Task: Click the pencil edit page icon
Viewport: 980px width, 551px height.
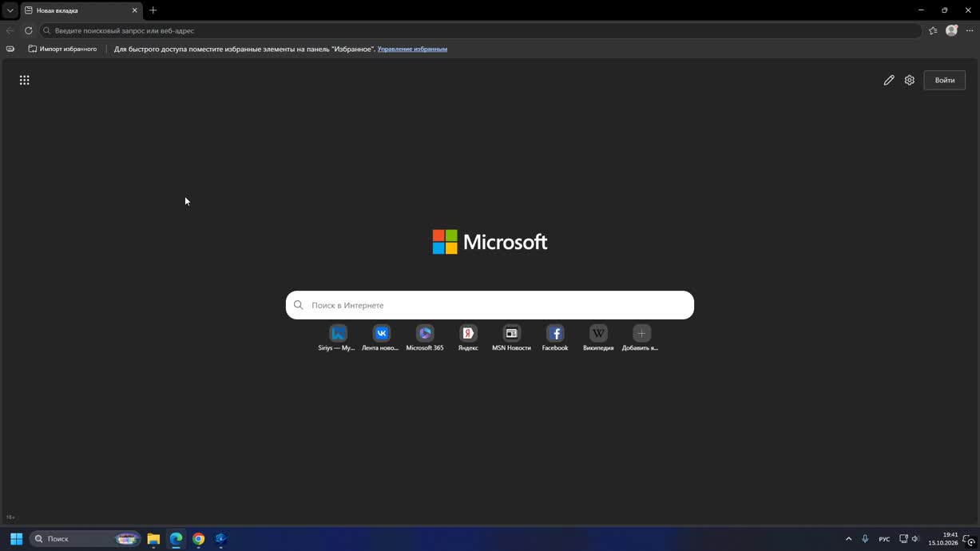Action: point(889,80)
